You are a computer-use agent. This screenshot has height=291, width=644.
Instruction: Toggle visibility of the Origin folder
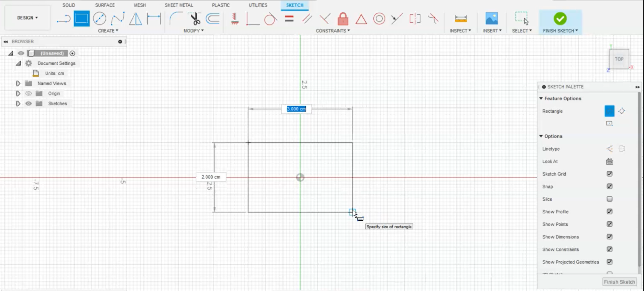point(29,93)
